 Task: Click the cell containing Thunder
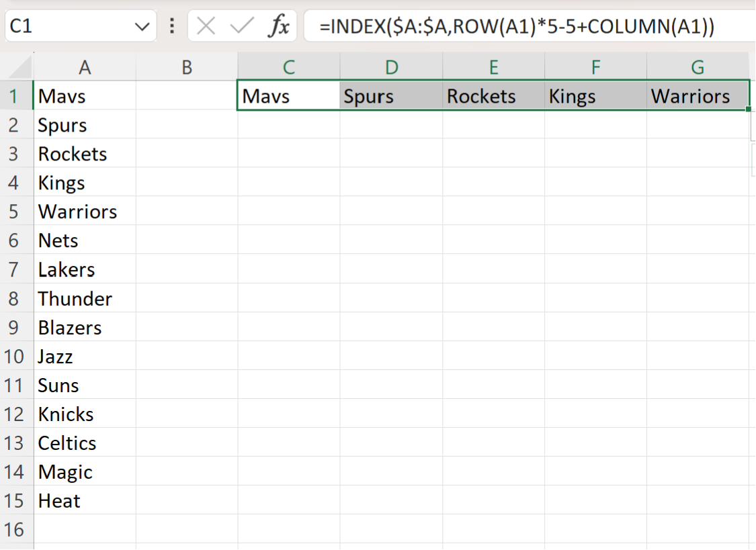(x=85, y=299)
